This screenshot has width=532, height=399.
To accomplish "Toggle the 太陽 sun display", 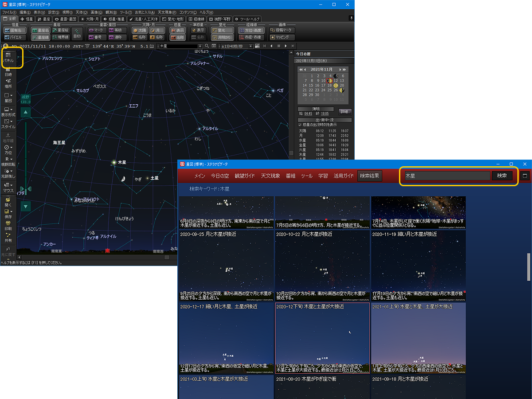I will coord(140,31).
